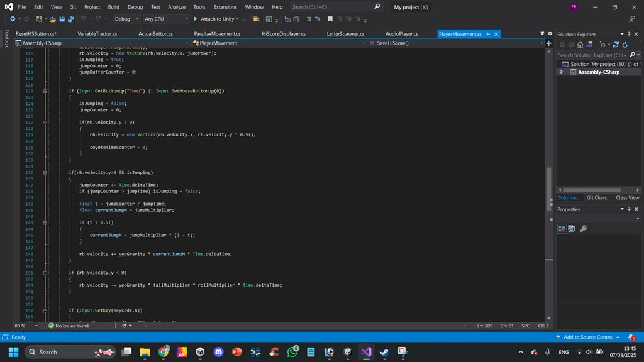Open the SaveHiScore() member dropdown
Viewport: 644px width, 362px height.
click(x=456, y=43)
